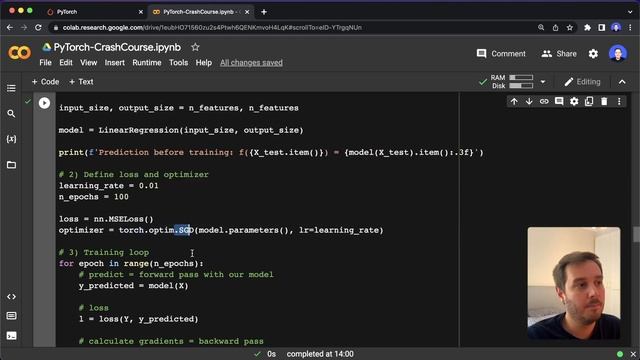Click the '# 3) Training loop' comment

104,252
